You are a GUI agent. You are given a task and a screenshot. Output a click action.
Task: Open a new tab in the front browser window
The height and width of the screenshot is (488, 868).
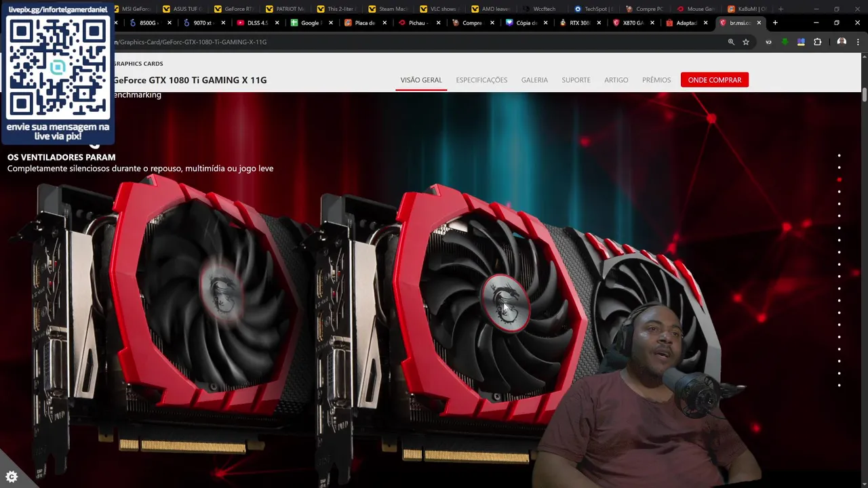coord(775,22)
